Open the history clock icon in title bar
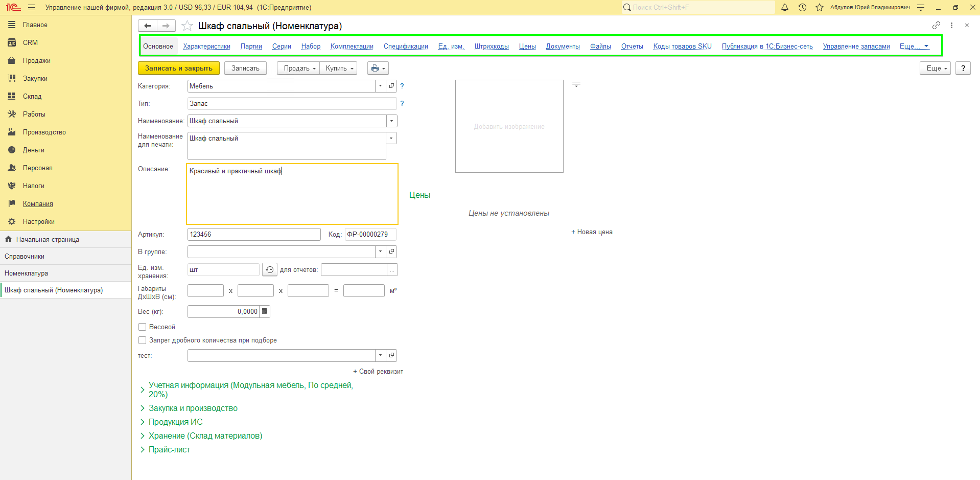 (802, 7)
